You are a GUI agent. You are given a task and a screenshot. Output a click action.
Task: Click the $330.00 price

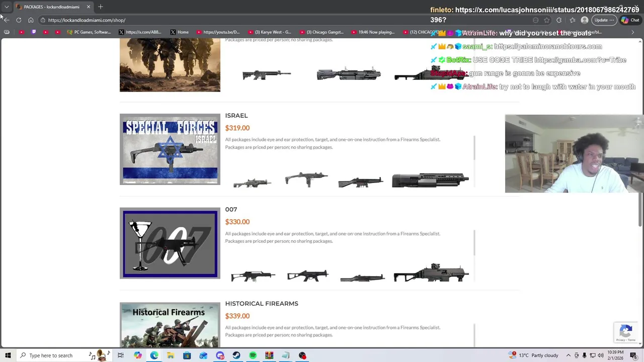click(237, 222)
